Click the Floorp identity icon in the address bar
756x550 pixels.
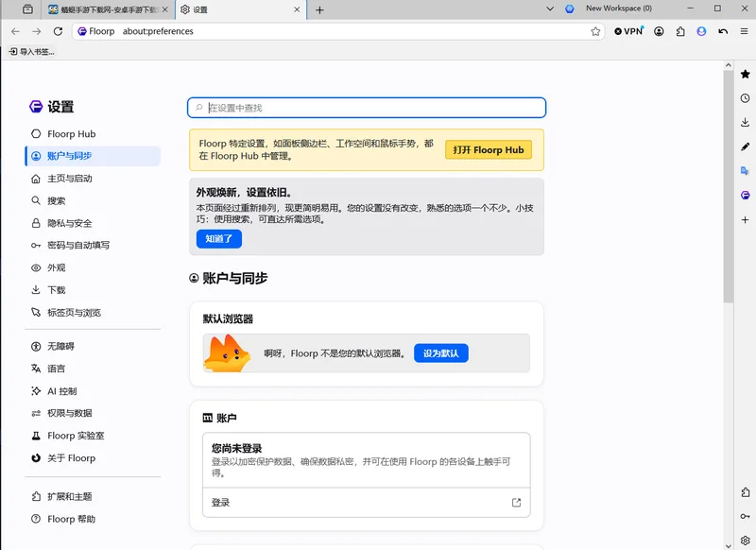82,31
